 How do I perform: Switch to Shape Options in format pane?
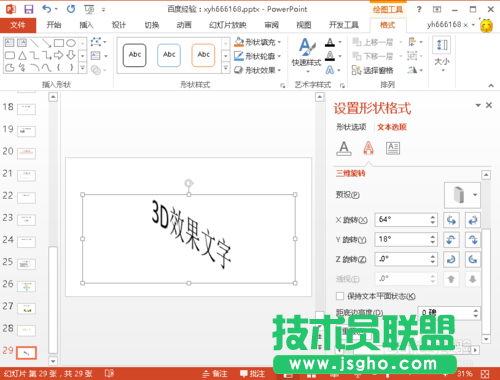pos(351,127)
